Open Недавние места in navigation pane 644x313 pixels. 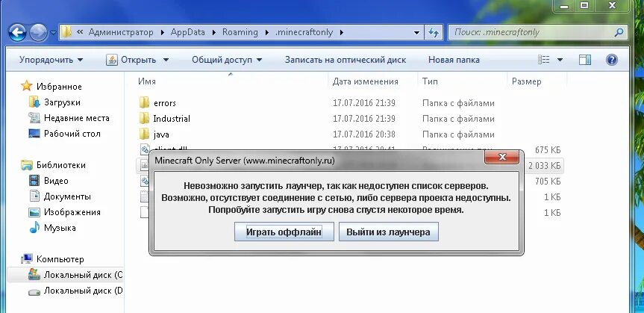[76, 118]
